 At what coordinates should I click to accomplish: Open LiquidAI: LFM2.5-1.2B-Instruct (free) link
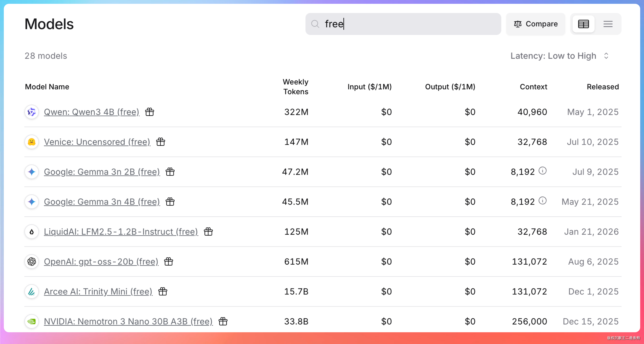(x=121, y=232)
